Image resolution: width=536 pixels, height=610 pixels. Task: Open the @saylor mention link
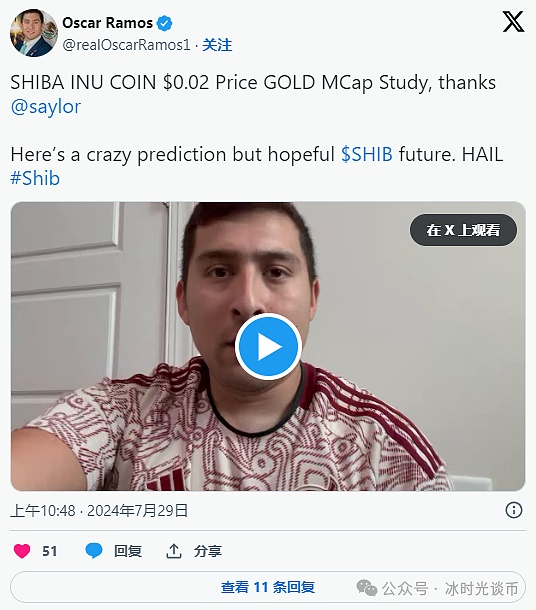[x=46, y=107]
